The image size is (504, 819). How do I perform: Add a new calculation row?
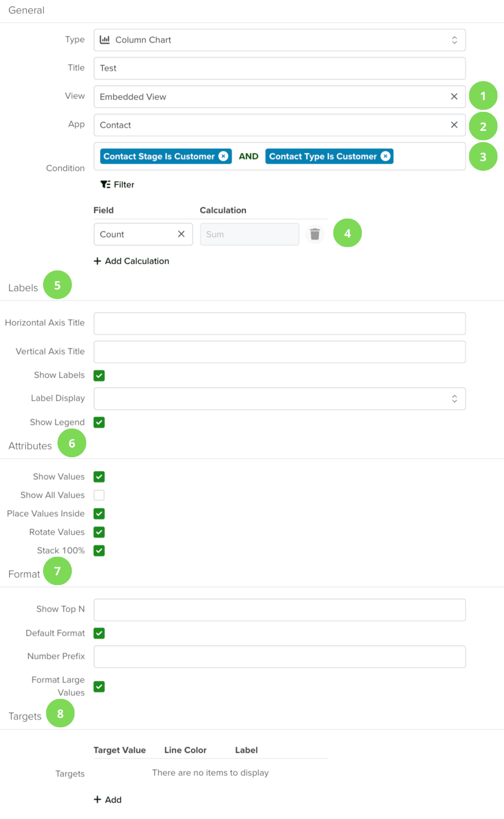(x=131, y=261)
